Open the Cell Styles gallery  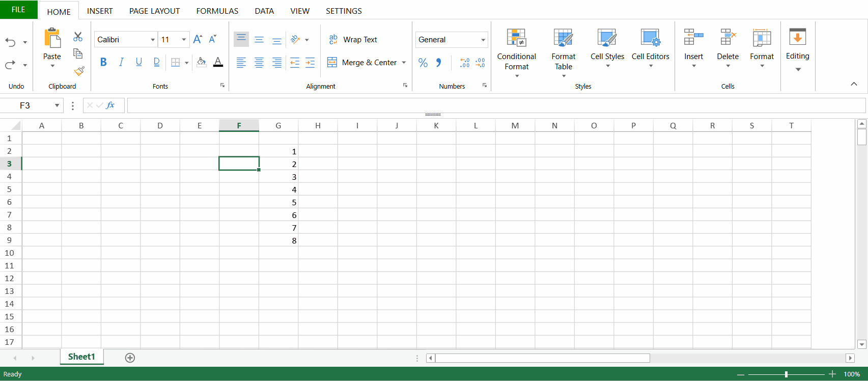point(607,48)
